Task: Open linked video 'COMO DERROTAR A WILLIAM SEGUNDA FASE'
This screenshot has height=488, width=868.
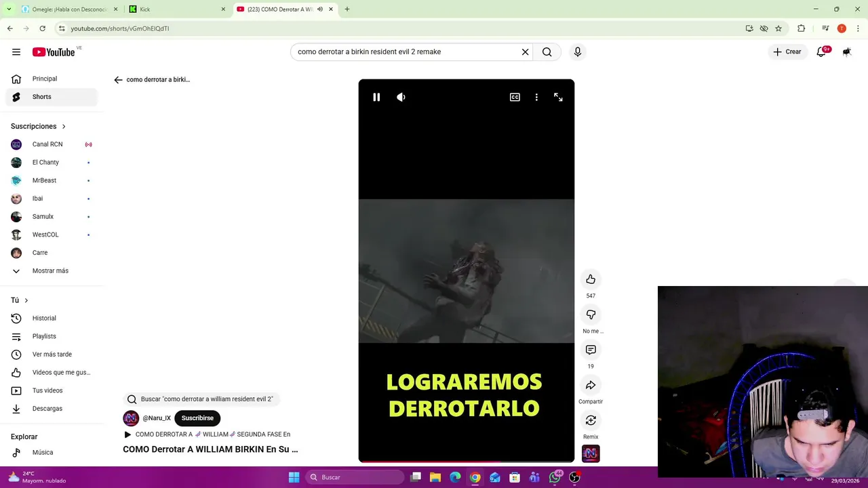Action: coord(208,434)
